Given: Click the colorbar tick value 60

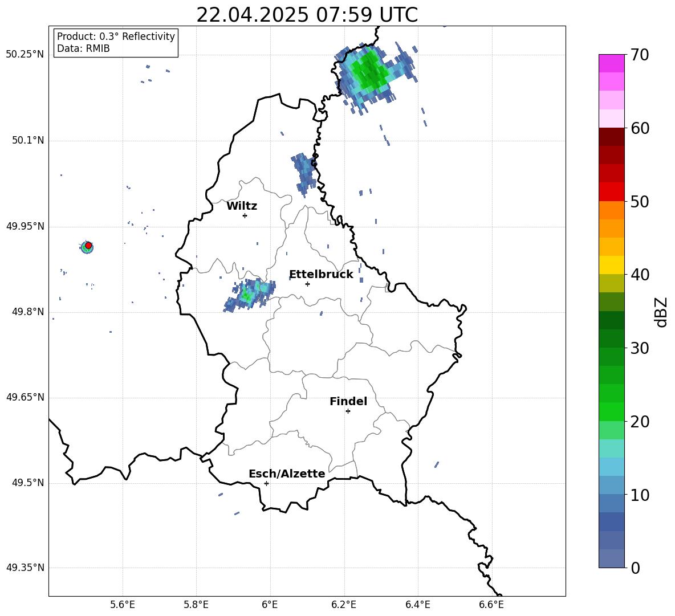Looking at the screenshot, I should coord(640,128).
